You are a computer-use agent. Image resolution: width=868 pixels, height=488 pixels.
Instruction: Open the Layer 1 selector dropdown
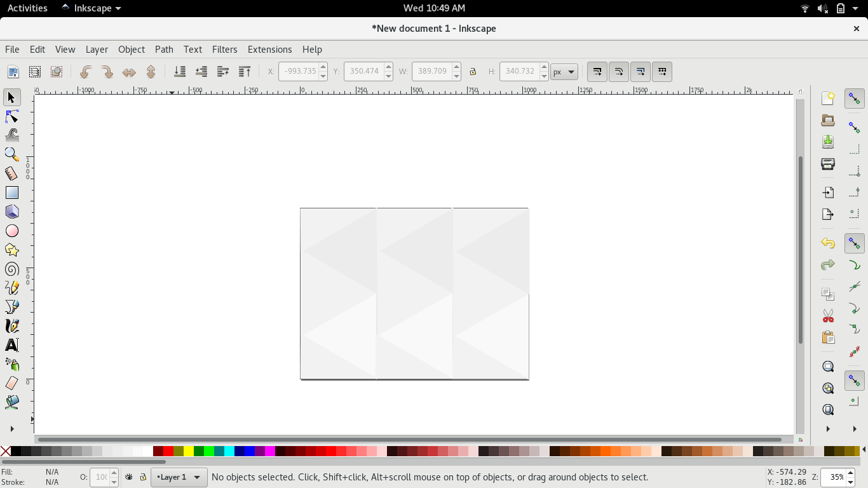pyautogui.click(x=179, y=477)
